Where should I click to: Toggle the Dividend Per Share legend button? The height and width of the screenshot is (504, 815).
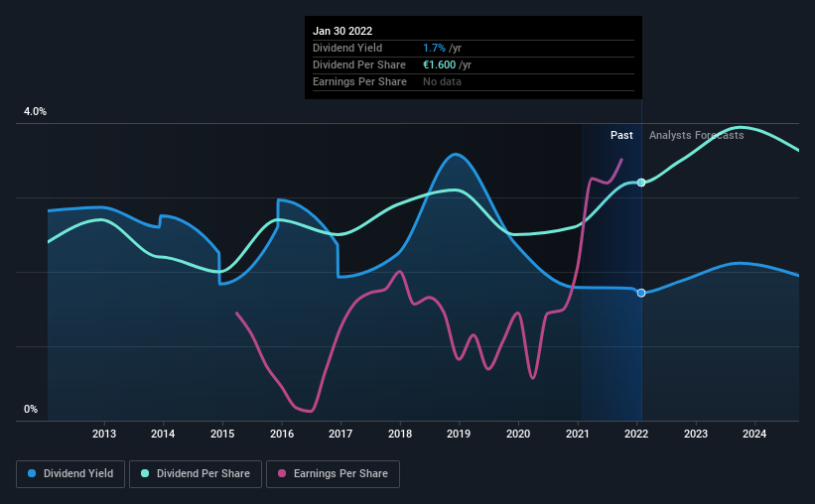coord(196,474)
